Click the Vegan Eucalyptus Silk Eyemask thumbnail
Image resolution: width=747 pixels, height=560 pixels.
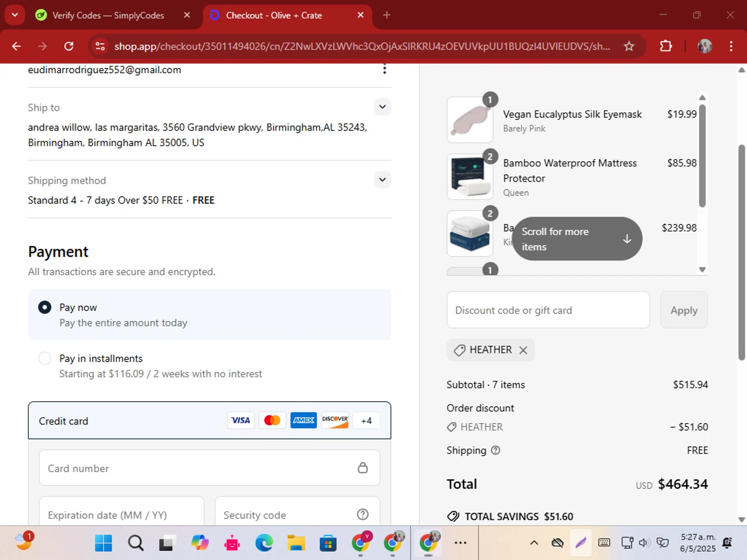[x=470, y=119]
